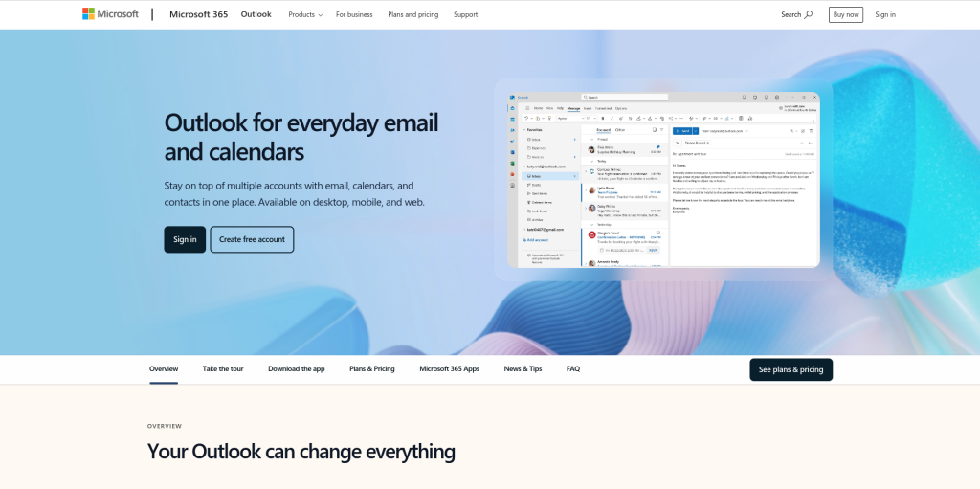Go to the Download the app section

296,368
